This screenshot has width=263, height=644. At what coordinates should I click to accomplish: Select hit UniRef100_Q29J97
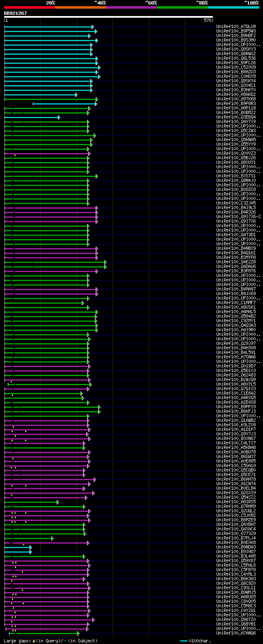click(236, 343)
